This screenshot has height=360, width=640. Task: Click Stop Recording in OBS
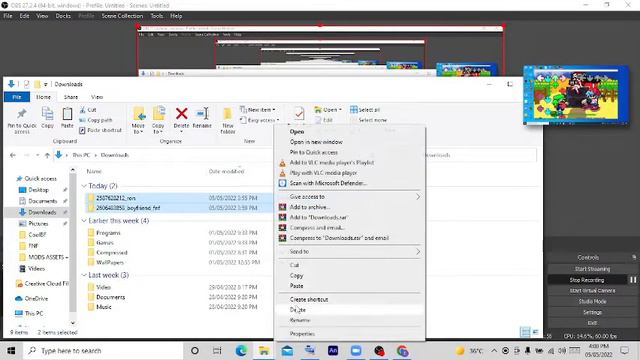587,280
